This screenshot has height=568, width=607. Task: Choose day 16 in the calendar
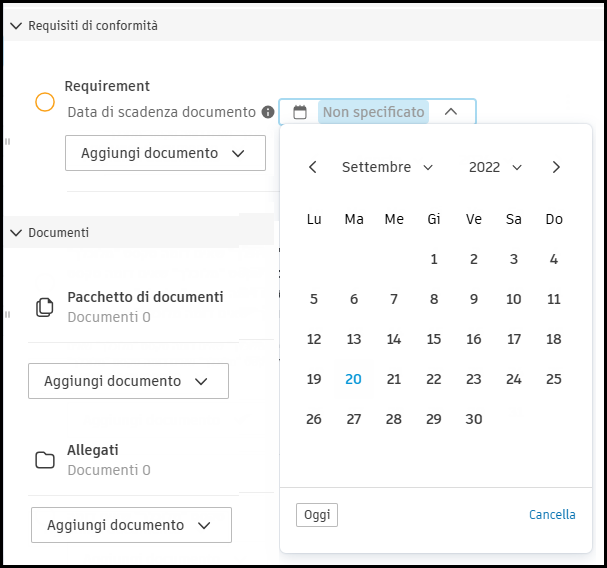pos(474,339)
